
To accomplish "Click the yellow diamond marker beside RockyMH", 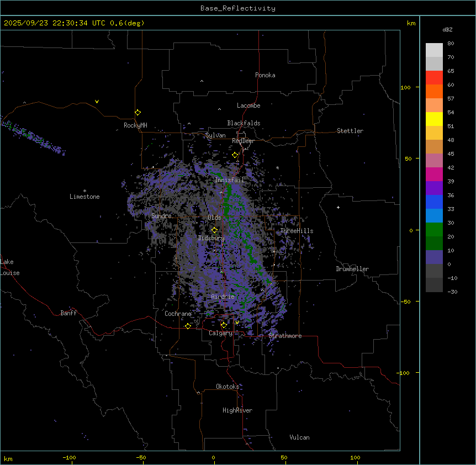I will [137, 112].
